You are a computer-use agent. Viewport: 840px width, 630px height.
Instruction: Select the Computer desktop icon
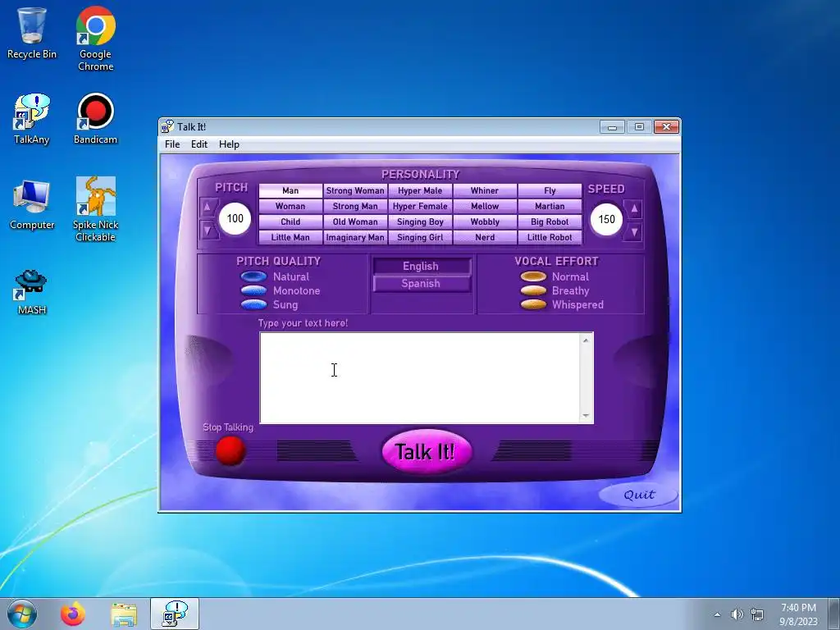click(x=32, y=204)
